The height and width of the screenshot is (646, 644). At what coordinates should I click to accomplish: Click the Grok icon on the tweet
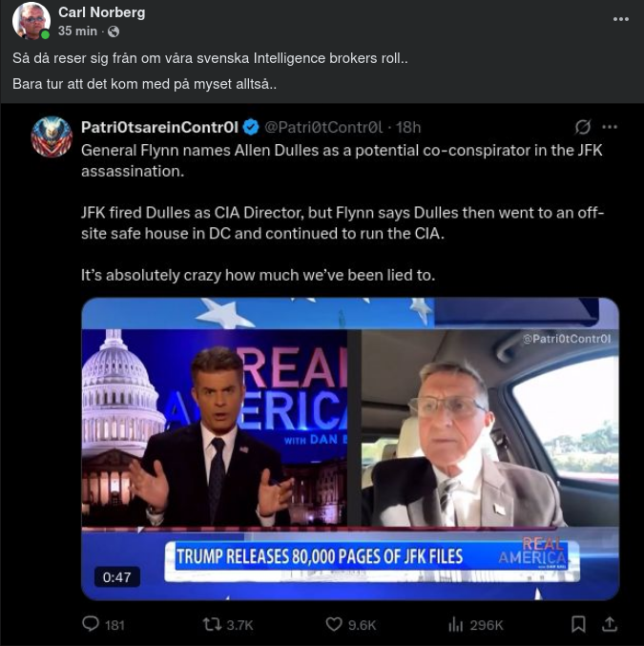coord(583,127)
